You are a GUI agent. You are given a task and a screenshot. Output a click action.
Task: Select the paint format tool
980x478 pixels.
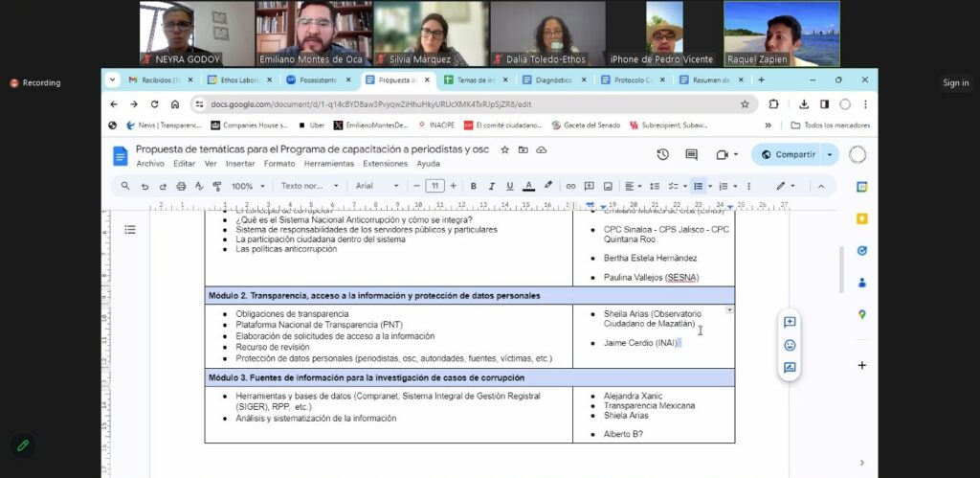216,186
